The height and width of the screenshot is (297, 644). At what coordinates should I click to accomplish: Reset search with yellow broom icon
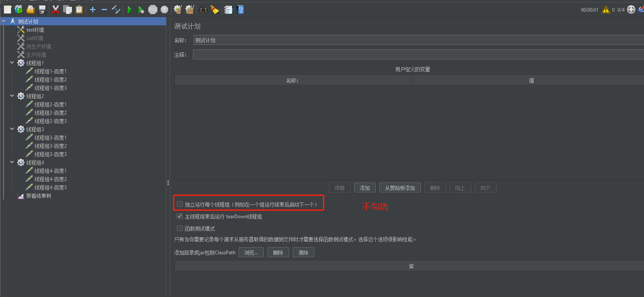click(x=215, y=10)
